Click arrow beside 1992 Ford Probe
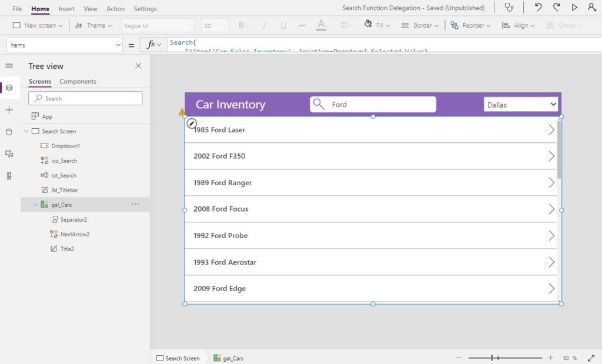The height and width of the screenshot is (364, 602). point(551,236)
